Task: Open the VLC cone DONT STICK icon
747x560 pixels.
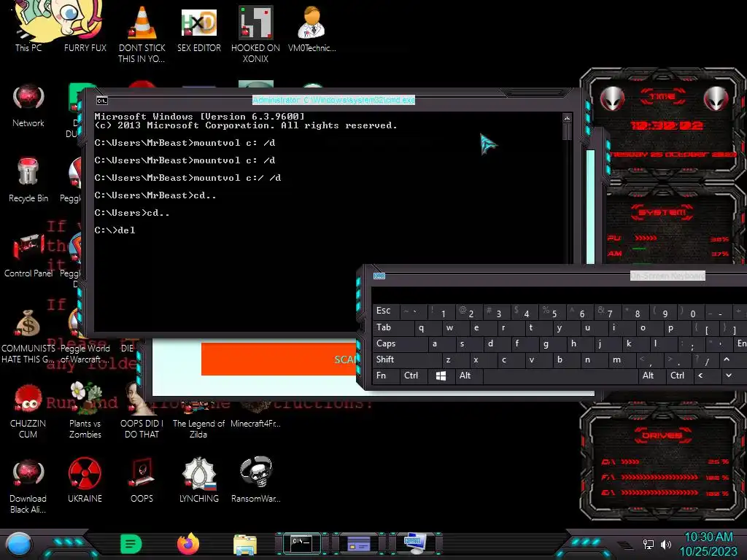Action: pyautogui.click(x=142, y=34)
